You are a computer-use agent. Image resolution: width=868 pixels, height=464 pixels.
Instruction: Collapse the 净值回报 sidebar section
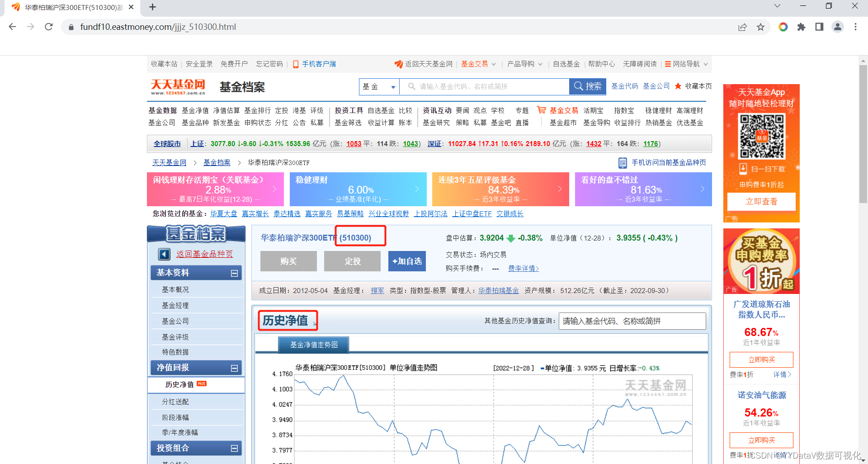pos(234,368)
